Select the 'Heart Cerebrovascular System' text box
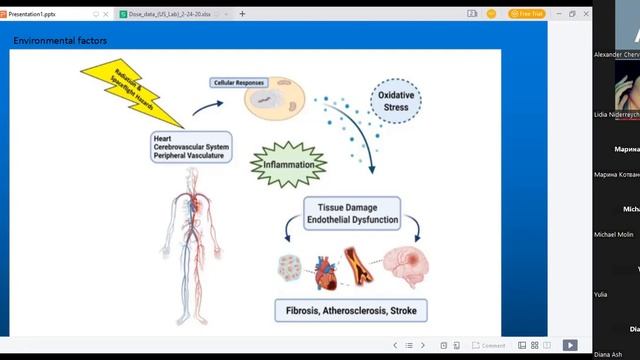The height and width of the screenshot is (360, 640). 191,147
